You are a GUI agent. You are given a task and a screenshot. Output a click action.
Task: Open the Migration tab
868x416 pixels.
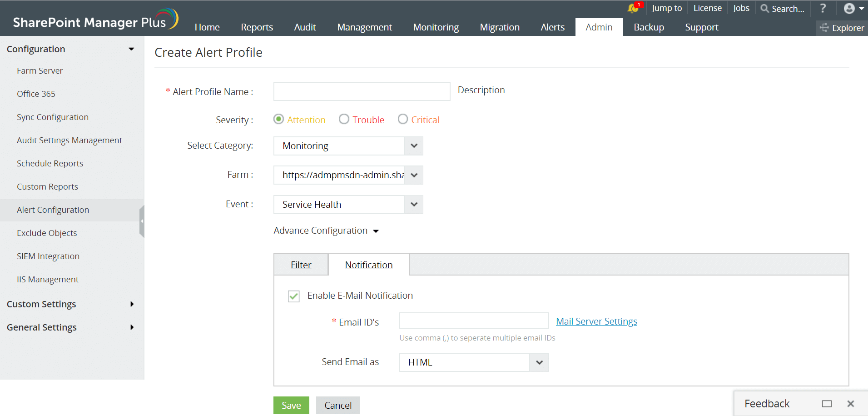click(500, 27)
